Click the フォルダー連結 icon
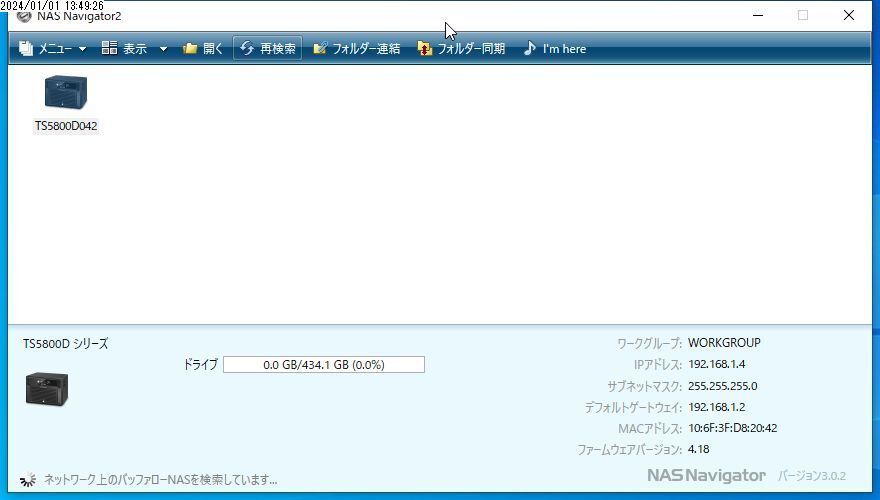This screenshot has height=500, width=880. click(320, 49)
